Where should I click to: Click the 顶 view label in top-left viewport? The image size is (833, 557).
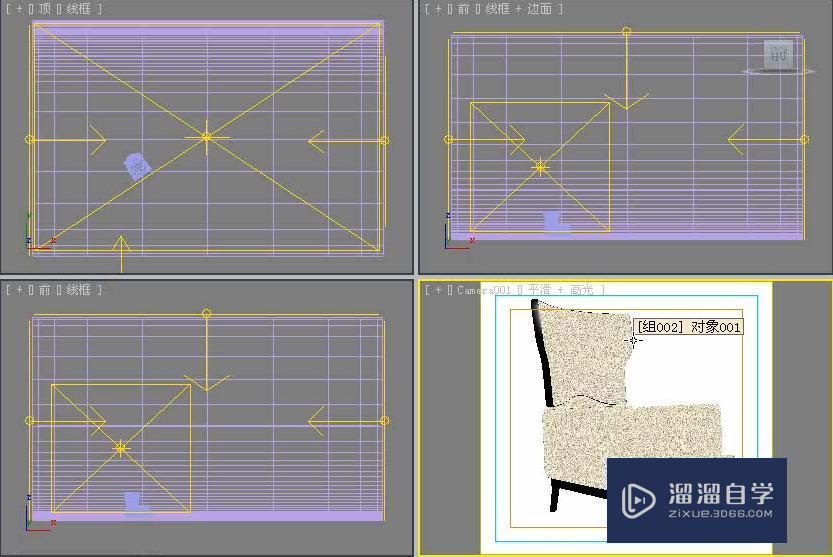pyautogui.click(x=45, y=9)
